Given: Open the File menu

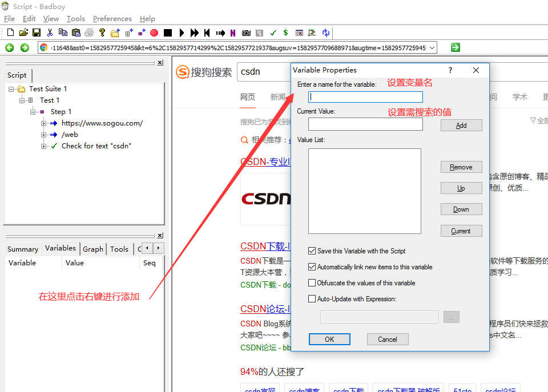Looking at the screenshot, I should point(9,18).
